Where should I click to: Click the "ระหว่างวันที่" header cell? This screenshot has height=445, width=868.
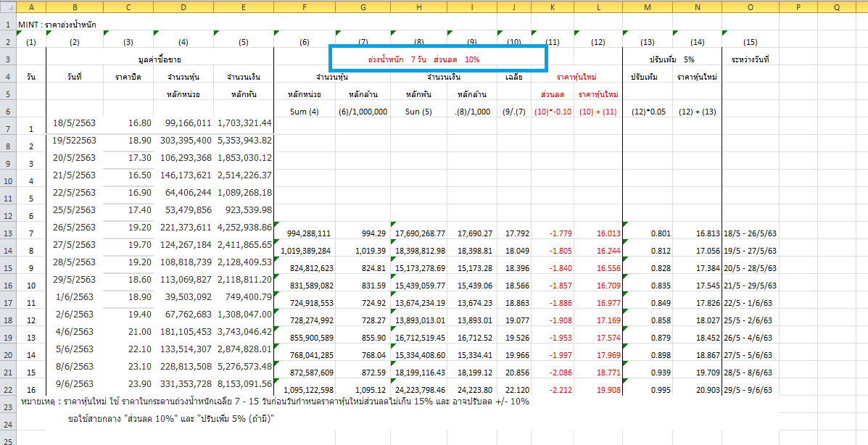click(x=750, y=59)
